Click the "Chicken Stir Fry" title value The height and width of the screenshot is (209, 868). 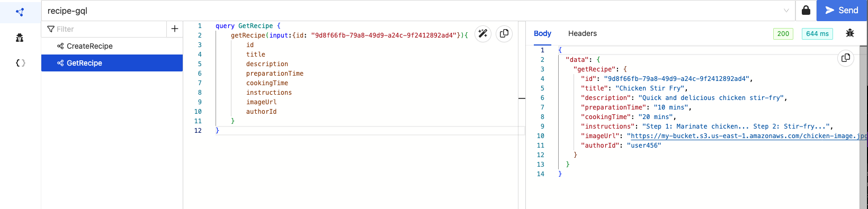click(x=650, y=88)
